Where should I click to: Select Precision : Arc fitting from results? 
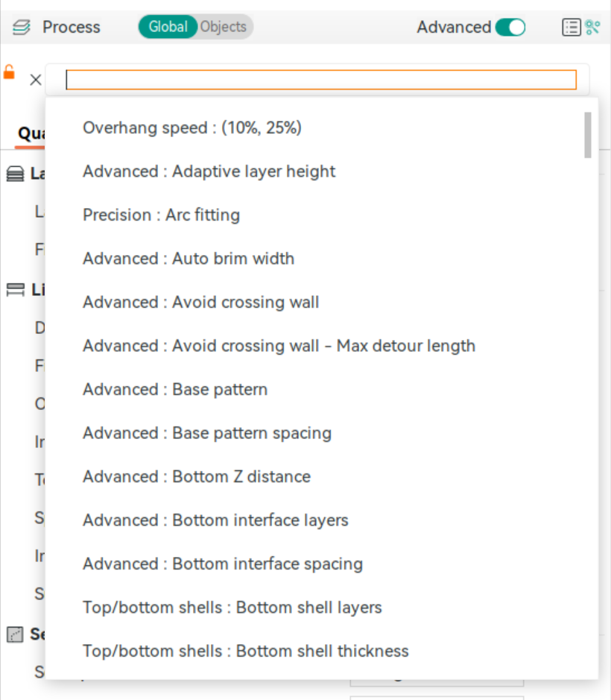coord(161,215)
